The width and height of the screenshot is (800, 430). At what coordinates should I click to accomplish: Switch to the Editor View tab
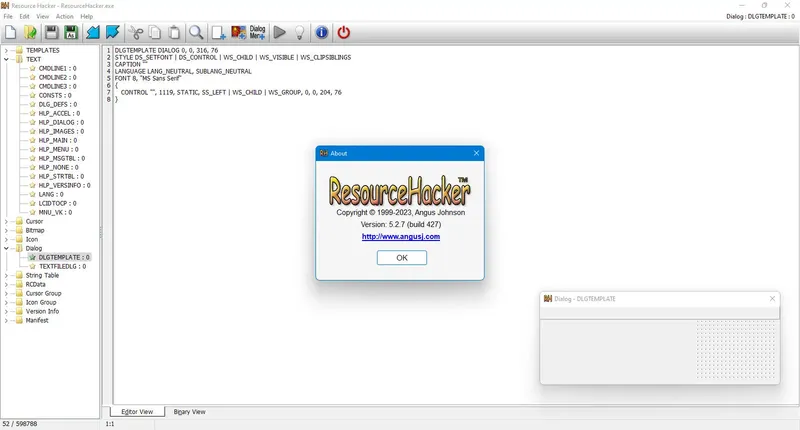click(137, 412)
